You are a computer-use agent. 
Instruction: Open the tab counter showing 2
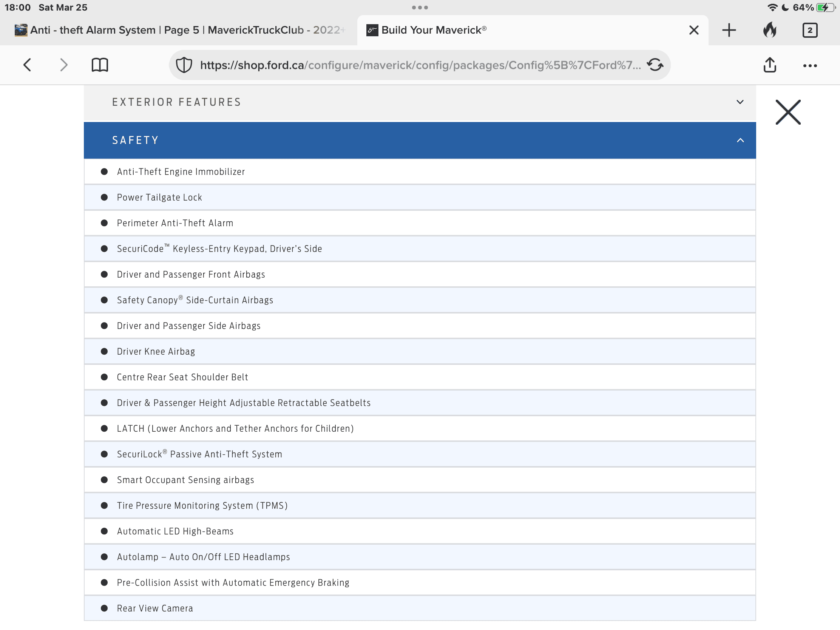(810, 30)
